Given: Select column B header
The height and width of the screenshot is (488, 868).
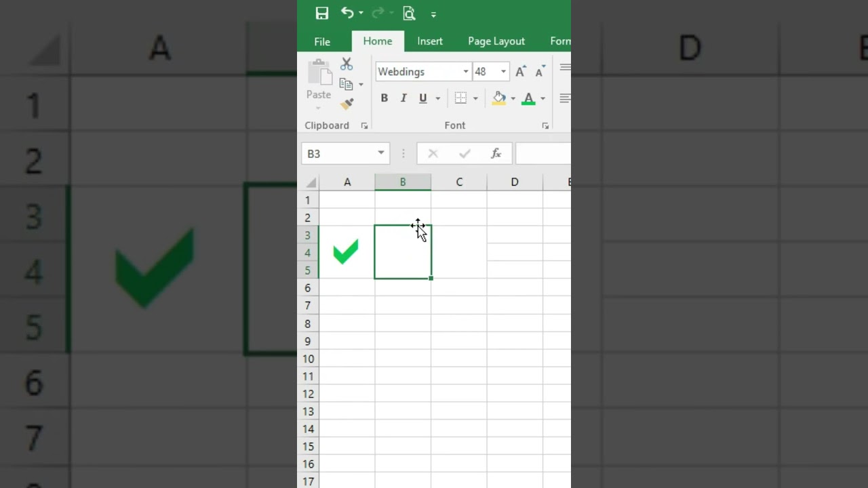Looking at the screenshot, I should pyautogui.click(x=403, y=182).
